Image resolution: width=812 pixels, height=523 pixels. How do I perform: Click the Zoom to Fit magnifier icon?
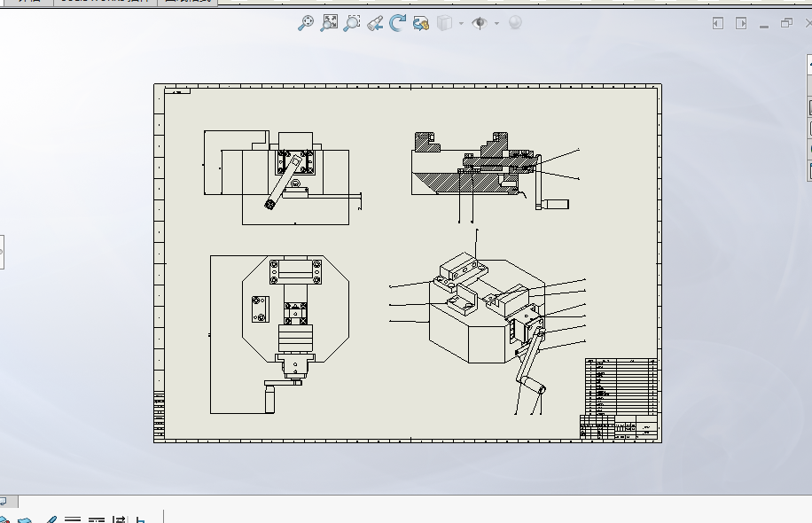point(306,23)
